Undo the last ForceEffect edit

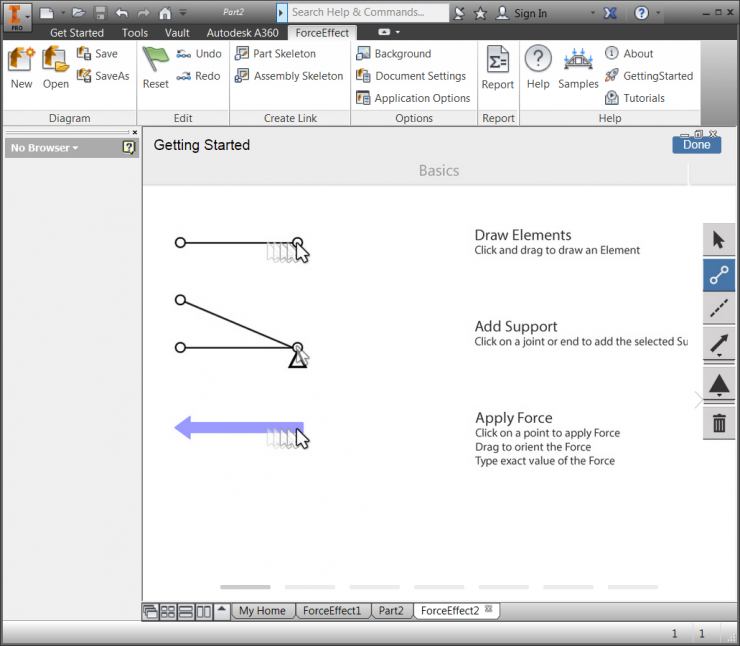pyautogui.click(x=198, y=54)
